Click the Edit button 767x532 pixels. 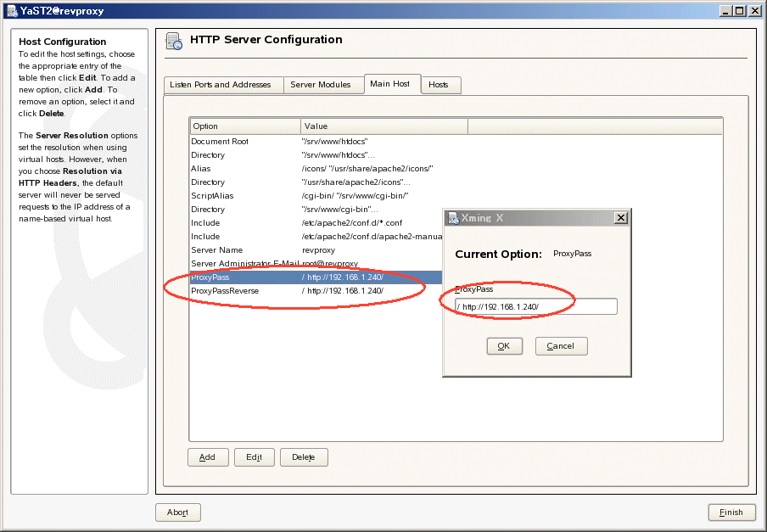coord(254,457)
